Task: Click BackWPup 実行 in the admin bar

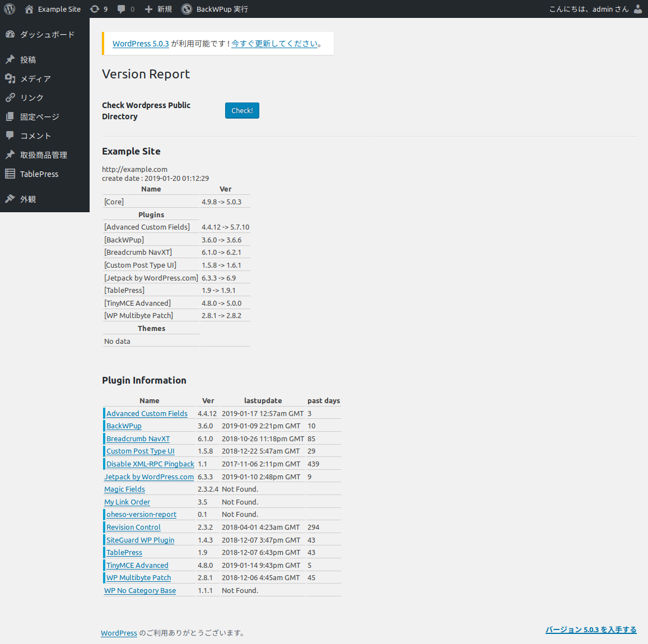Action: coord(222,9)
